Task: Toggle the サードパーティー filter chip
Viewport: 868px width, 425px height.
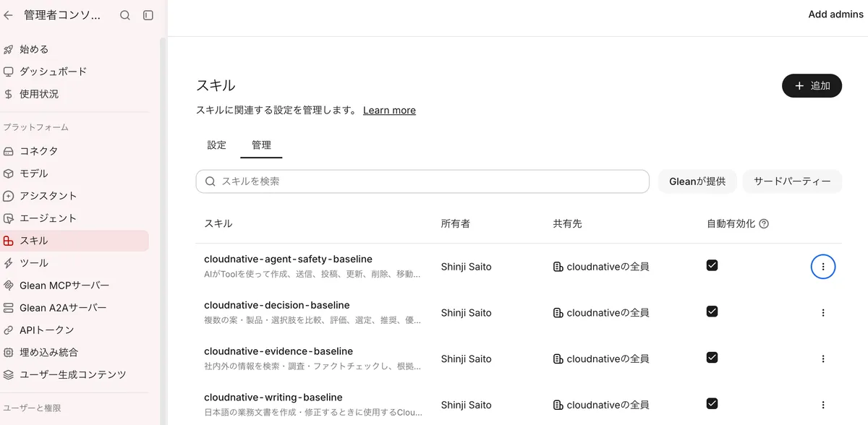Action: pos(792,181)
